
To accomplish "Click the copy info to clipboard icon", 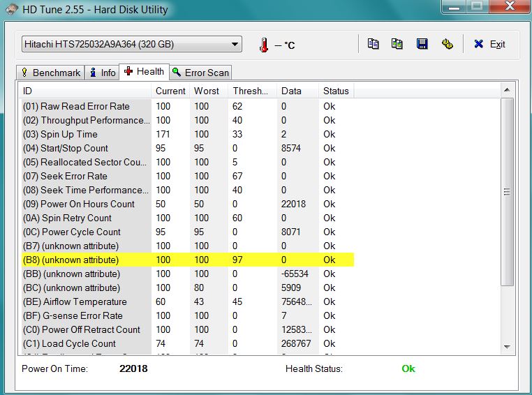I will 373,44.
